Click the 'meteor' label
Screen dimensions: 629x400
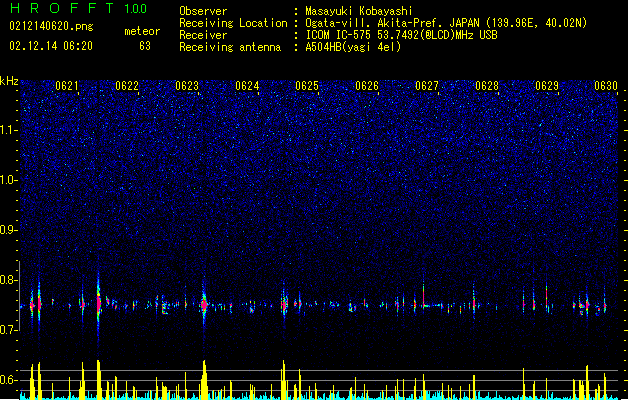(x=142, y=31)
